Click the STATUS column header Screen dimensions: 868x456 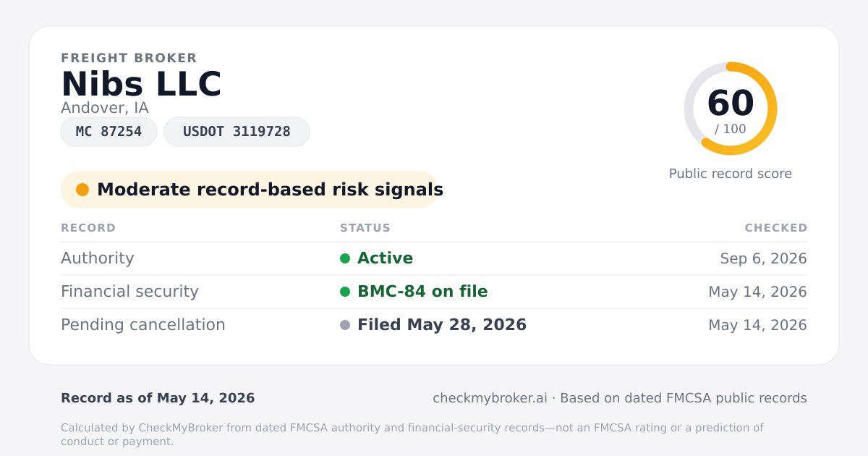[x=365, y=228]
